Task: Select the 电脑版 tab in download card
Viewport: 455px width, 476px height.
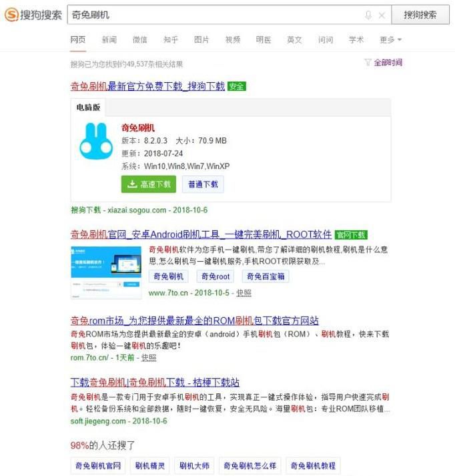Action: 88,107
